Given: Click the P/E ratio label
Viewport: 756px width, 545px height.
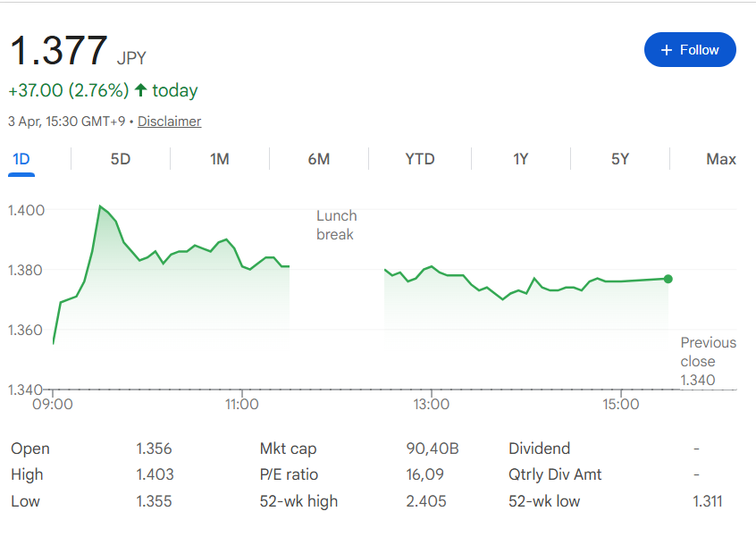Looking at the screenshot, I should pos(289,474).
